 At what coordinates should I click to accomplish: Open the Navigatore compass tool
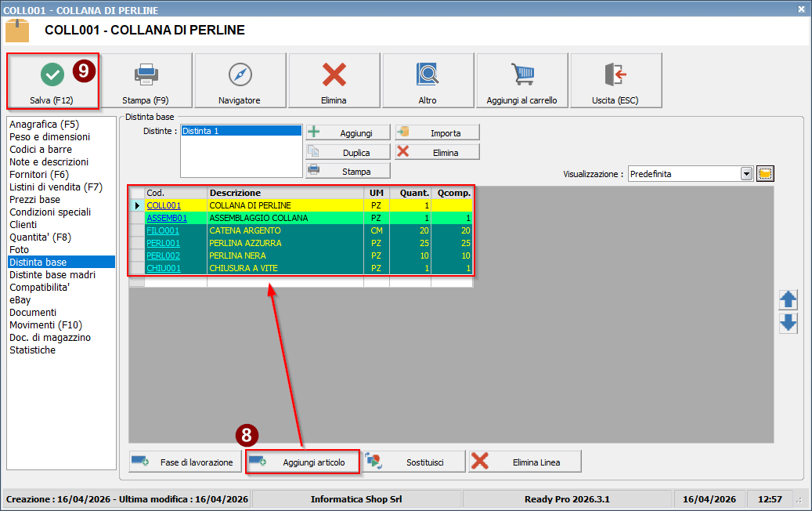click(x=240, y=80)
